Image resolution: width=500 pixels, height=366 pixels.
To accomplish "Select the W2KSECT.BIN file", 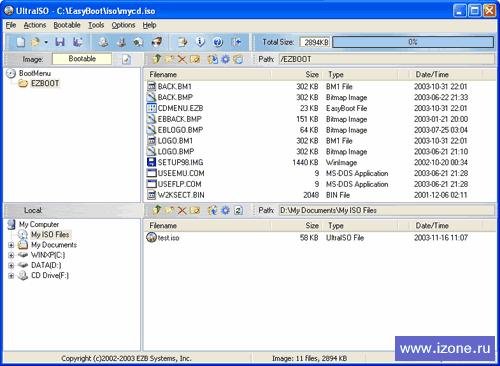I will (x=181, y=195).
